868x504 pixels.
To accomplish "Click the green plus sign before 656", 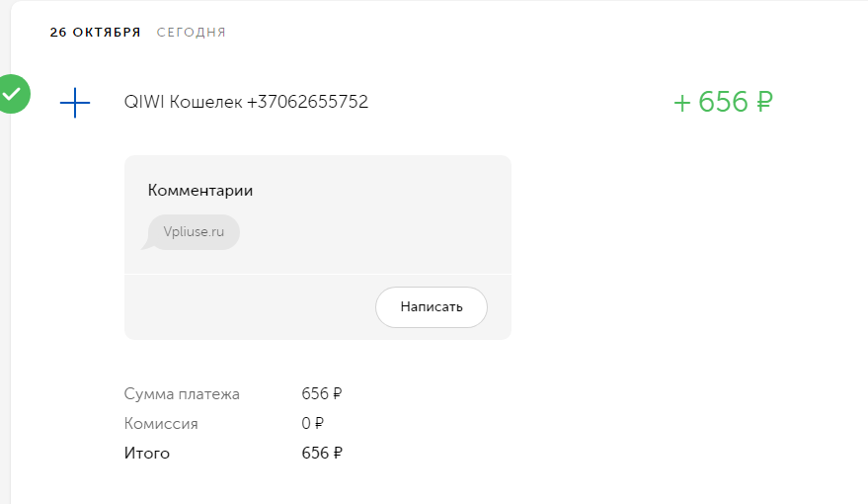I will pyautogui.click(x=682, y=103).
